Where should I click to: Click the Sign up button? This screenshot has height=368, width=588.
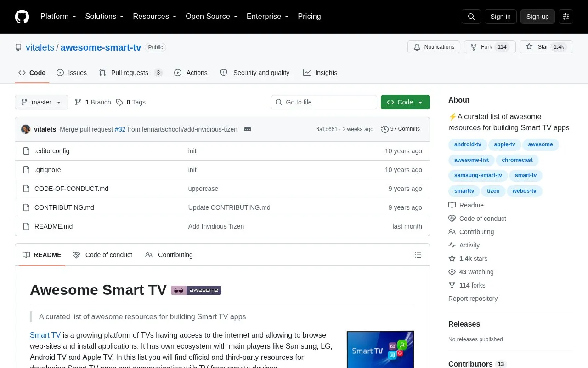click(x=537, y=17)
